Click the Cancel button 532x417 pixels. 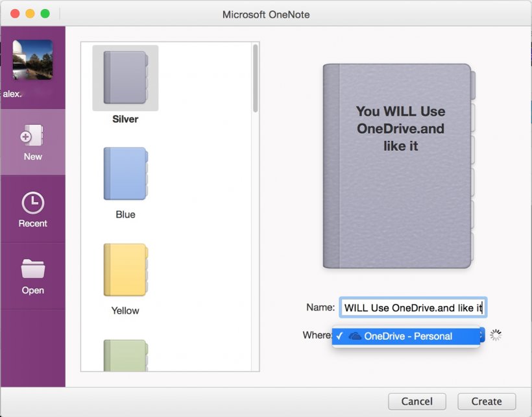click(x=417, y=401)
